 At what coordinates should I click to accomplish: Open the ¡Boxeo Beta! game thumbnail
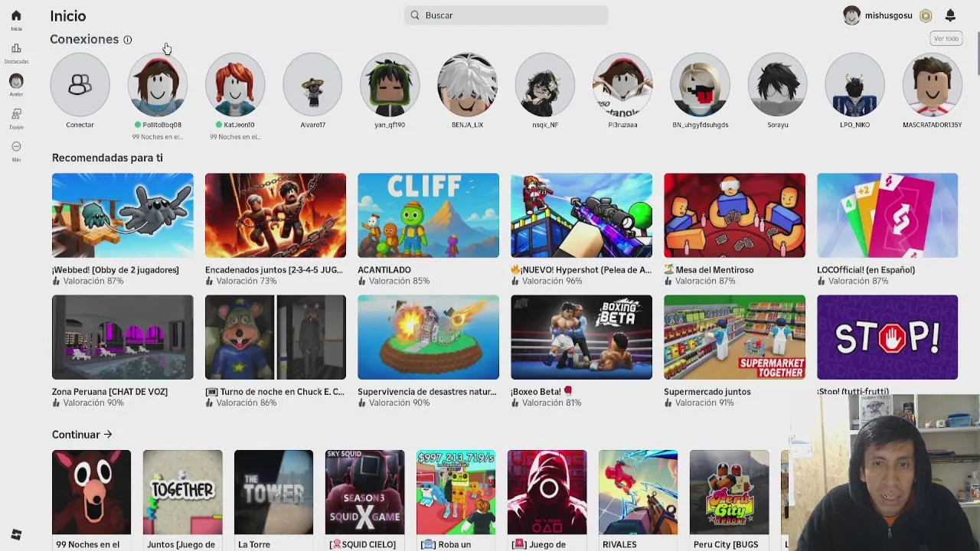coord(581,337)
